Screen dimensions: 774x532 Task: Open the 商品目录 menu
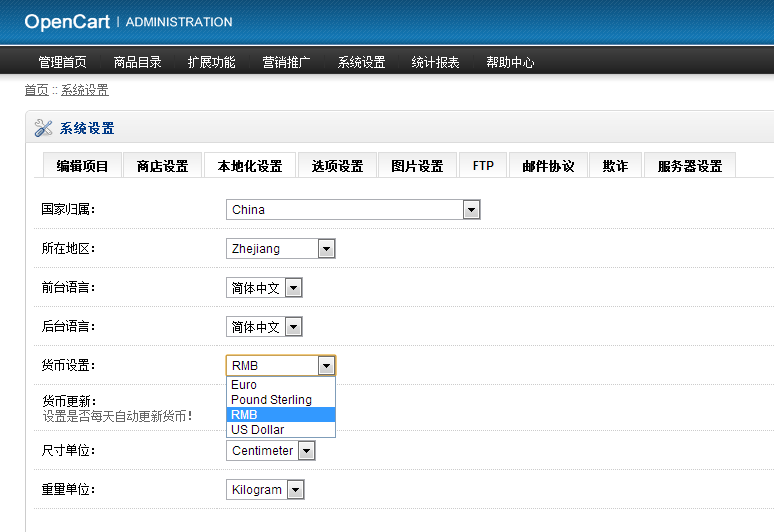pyautogui.click(x=137, y=62)
